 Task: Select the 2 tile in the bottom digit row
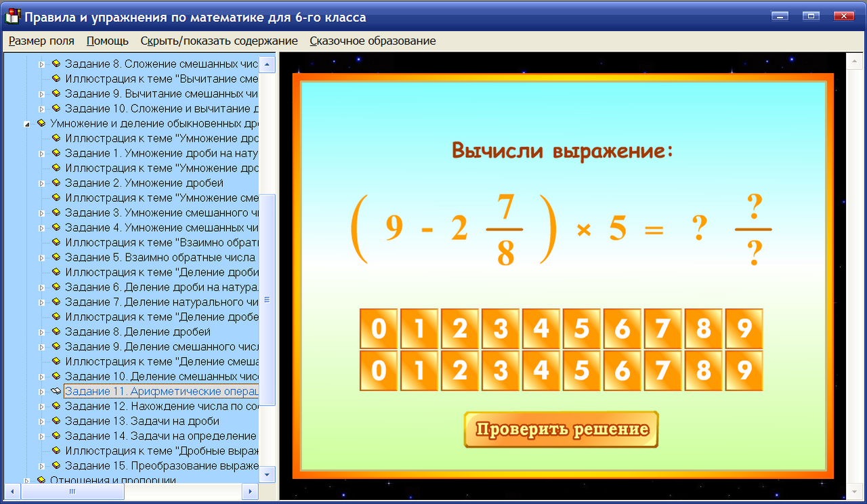[460, 371]
